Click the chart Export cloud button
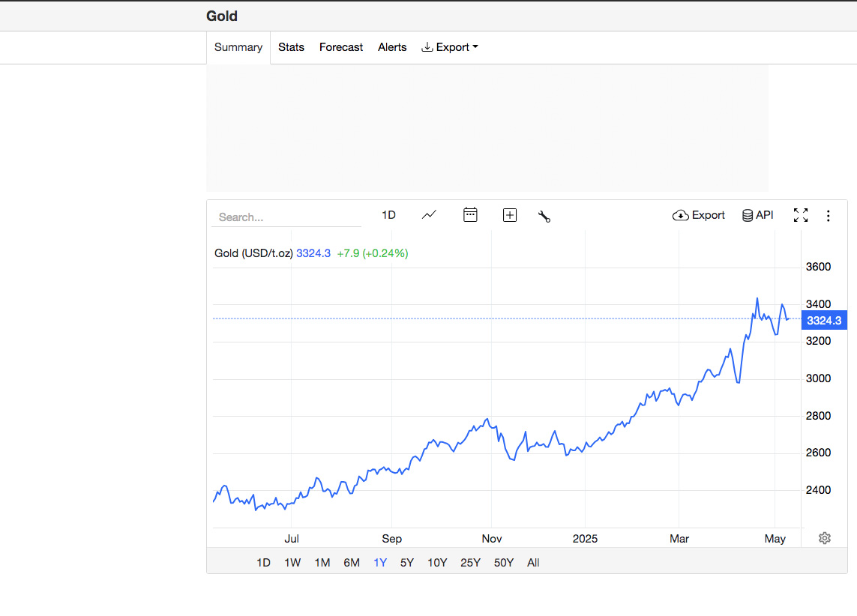857x616 pixels. (x=699, y=215)
